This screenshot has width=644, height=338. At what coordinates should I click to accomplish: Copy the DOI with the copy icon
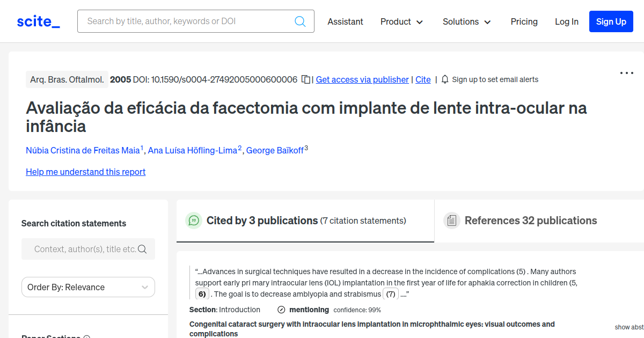[305, 79]
